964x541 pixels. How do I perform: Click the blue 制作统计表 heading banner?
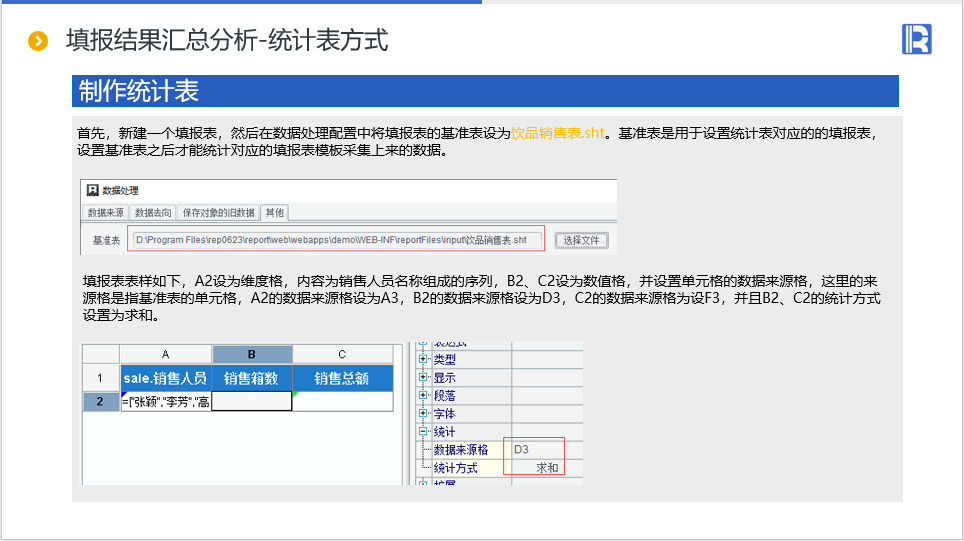click(x=485, y=91)
